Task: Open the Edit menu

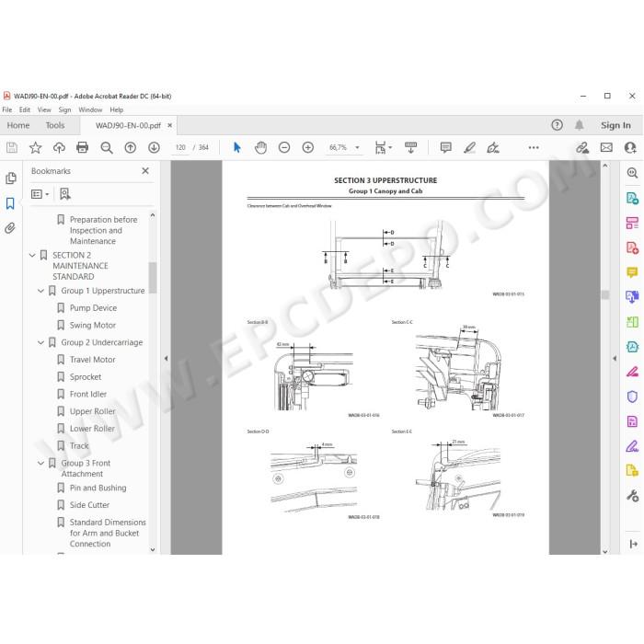Action: pyautogui.click(x=25, y=109)
